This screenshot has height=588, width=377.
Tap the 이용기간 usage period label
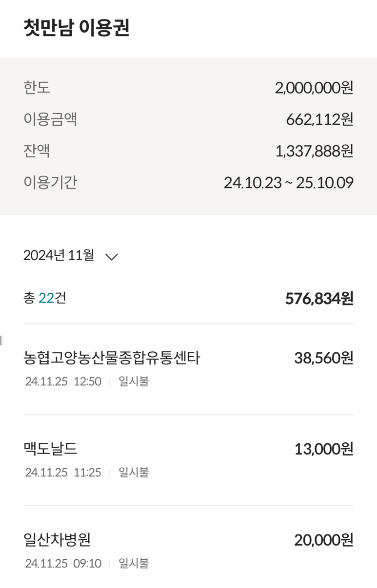(x=50, y=183)
